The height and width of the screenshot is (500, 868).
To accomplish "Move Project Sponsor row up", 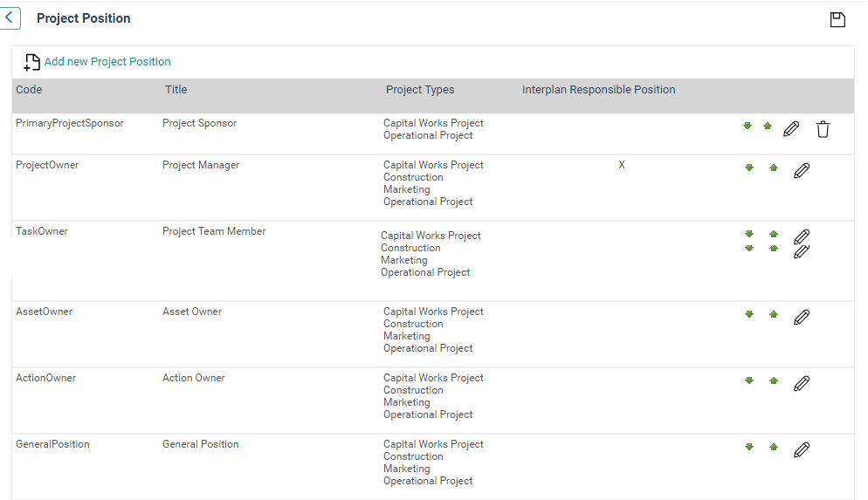I will (x=768, y=127).
